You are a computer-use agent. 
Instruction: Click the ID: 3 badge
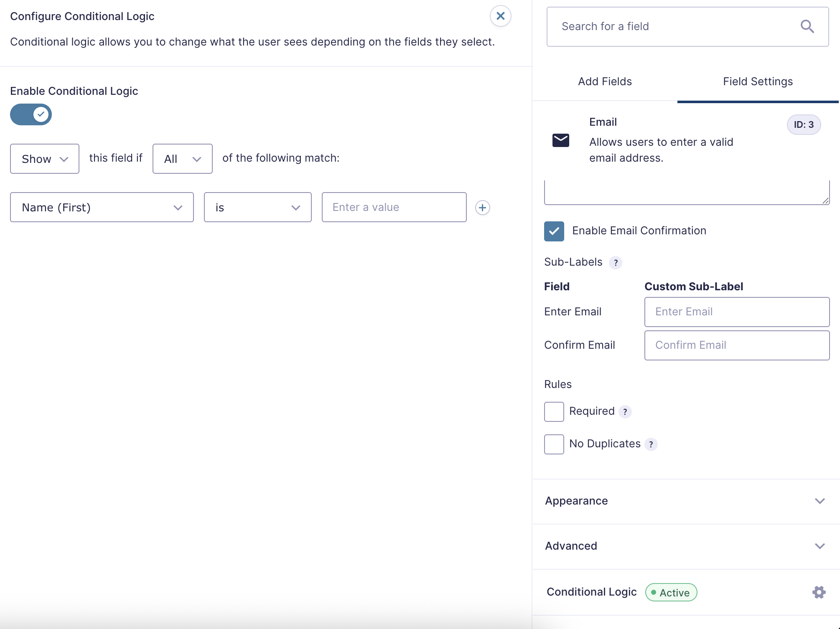(803, 125)
